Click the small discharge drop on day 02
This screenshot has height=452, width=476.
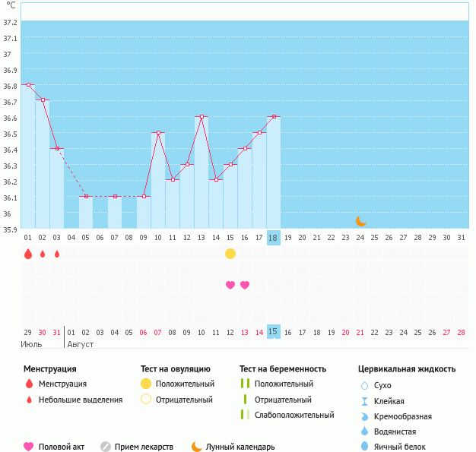click(43, 254)
